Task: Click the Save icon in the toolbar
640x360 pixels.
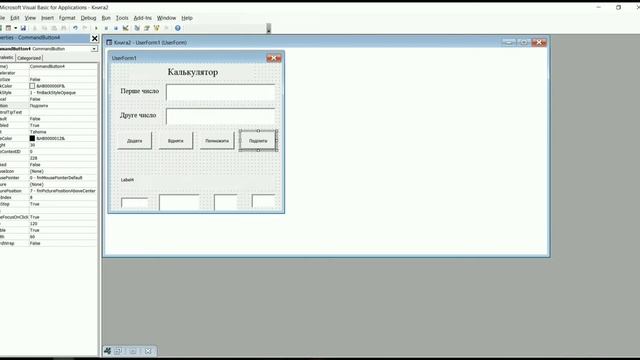Action: tap(23, 28)
